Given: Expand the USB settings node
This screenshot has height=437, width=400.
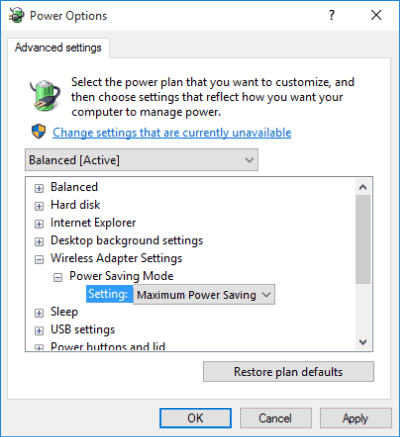Looking at the screenshot, I should click(x=39, y=331).
